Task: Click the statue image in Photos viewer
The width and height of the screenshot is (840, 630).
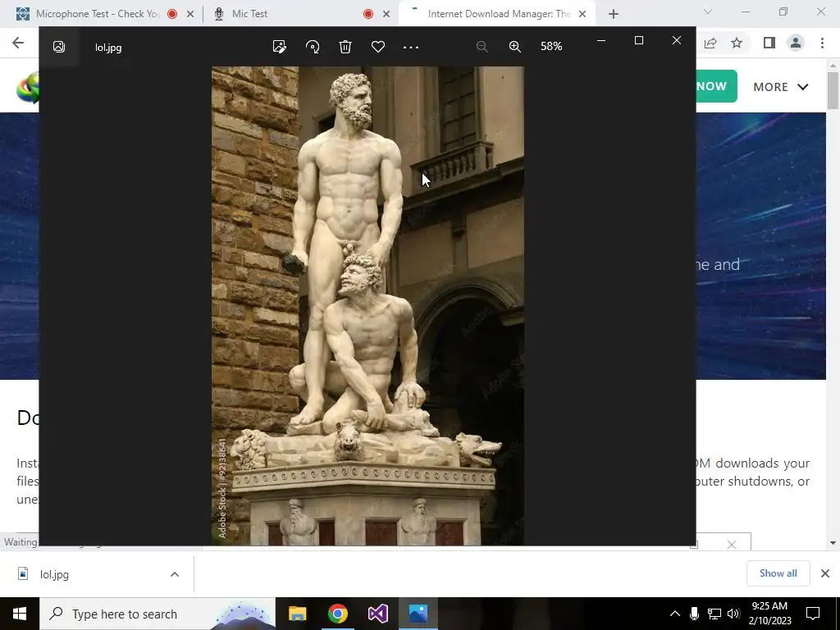Action: coord(367,306)
